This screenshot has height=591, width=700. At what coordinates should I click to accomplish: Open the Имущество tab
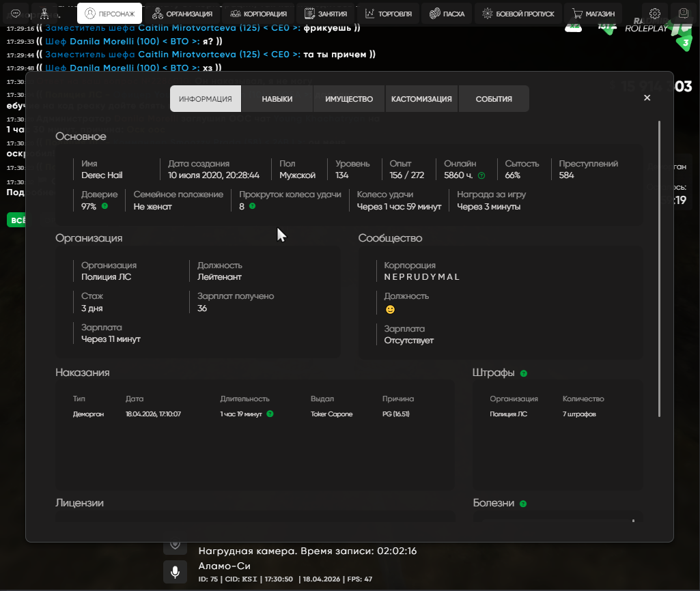(349, 99)
